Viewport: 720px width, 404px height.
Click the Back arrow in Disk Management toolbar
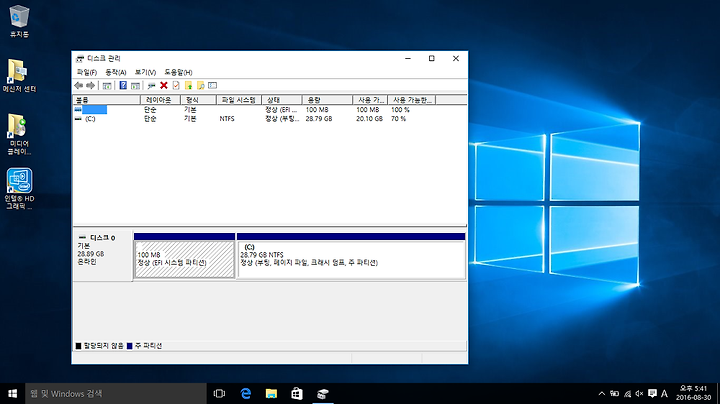(79, 85)
